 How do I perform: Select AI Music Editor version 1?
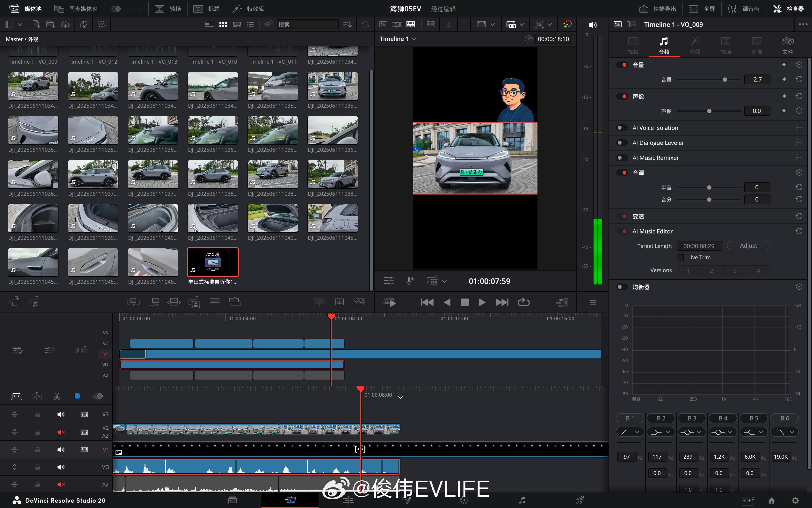pyautogui.click(x=688, y=270)
